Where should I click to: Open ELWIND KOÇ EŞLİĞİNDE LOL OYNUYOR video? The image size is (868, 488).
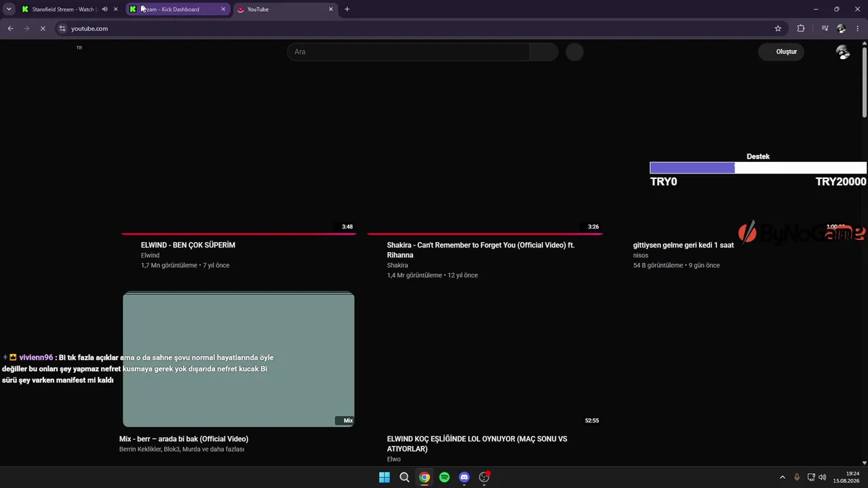pos(477,444)
